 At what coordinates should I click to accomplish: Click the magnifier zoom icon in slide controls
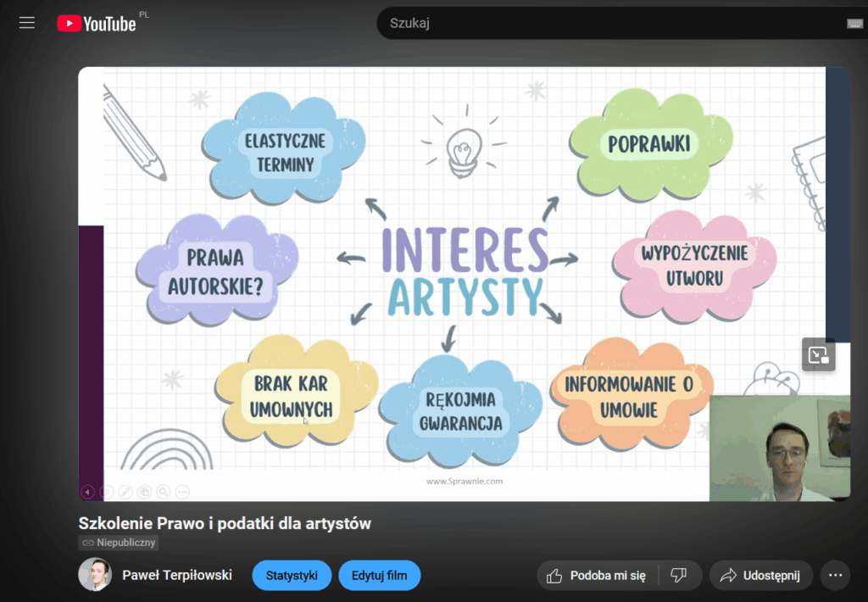163,492
